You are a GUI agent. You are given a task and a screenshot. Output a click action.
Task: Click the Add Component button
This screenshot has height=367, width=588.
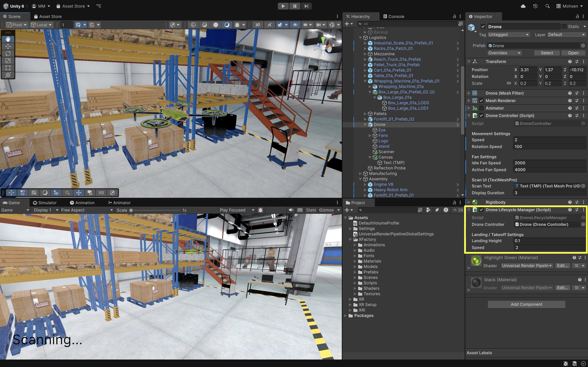click(x=526, y=304)
